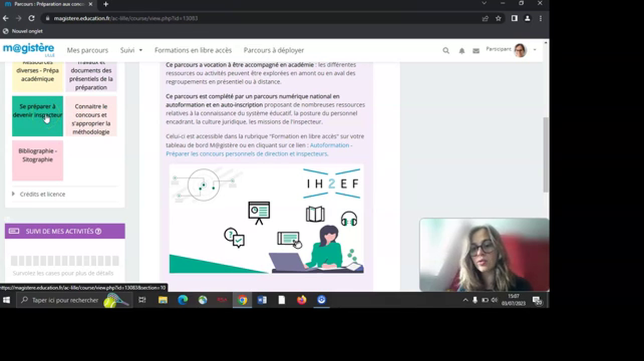
Task: Open notifications via the bell icon
Action: pyautogui.click(x=461, y=50)
